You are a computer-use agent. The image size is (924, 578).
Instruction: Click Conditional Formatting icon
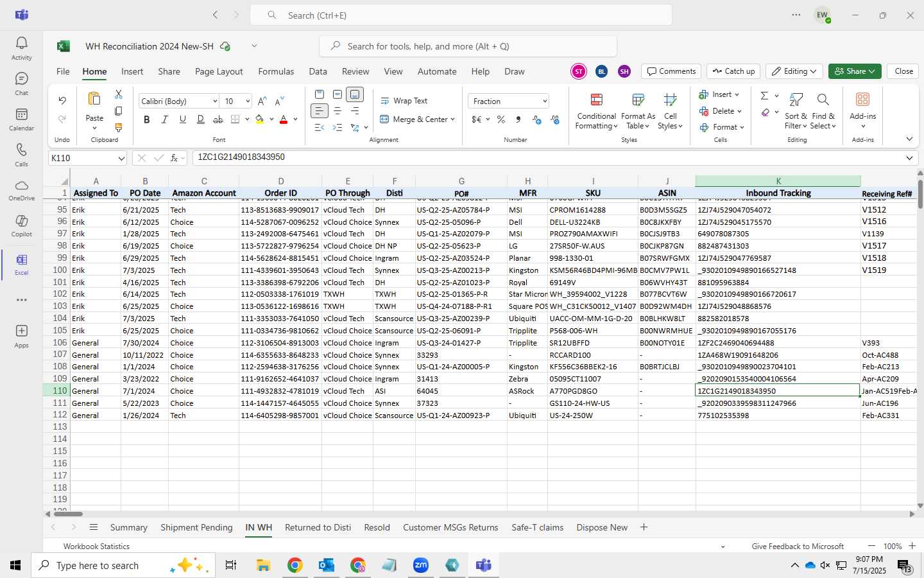tap(596, 110)
